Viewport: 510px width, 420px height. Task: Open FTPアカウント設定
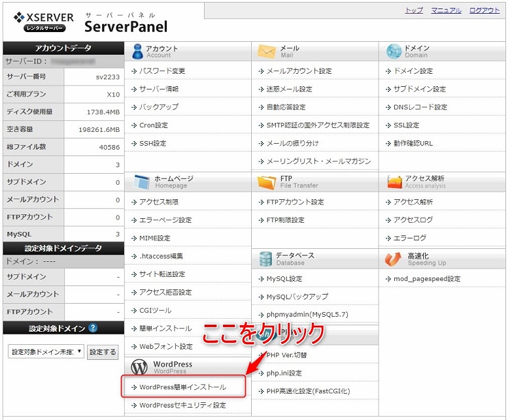point(295,202)
